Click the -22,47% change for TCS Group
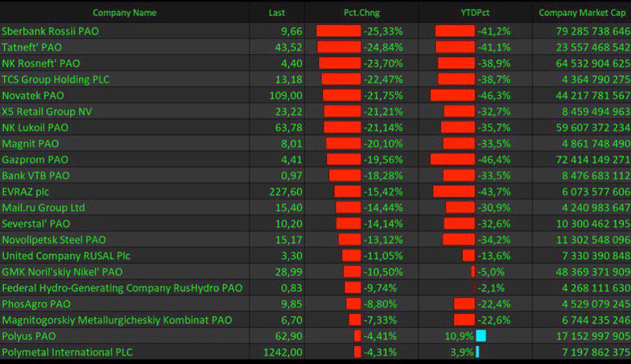631x364 pixels. click(x=383, y=80)
